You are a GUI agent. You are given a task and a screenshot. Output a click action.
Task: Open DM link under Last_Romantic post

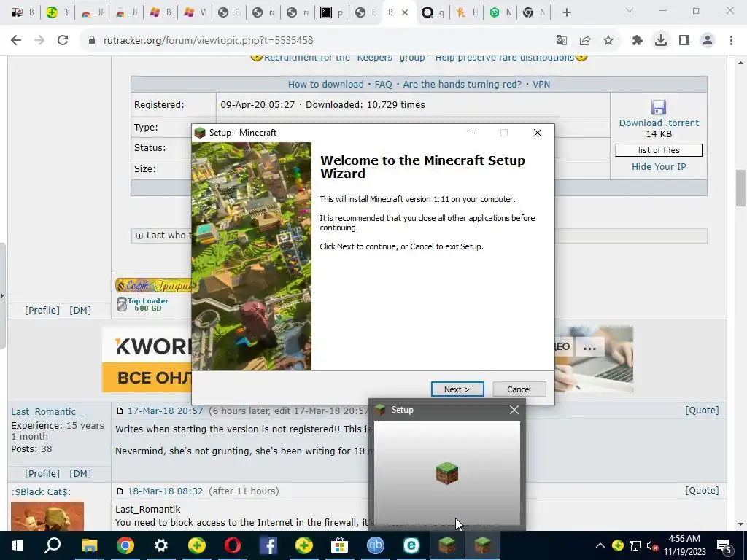click(80, 474)
